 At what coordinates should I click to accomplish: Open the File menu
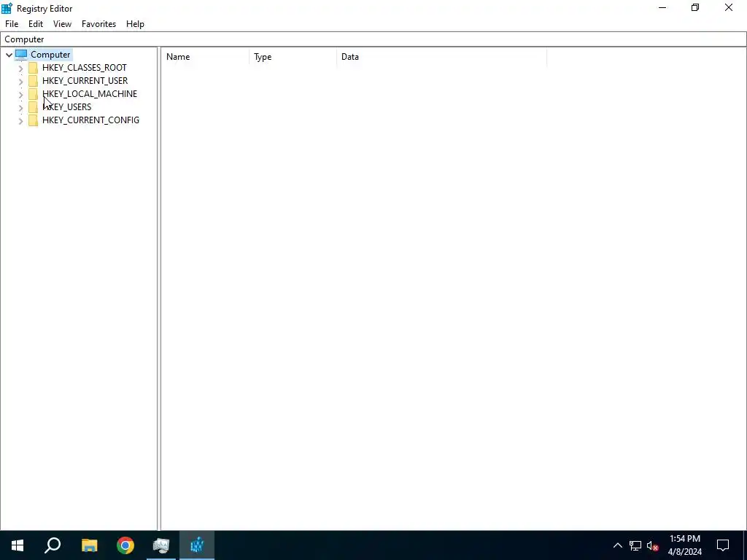click(12, 24)
